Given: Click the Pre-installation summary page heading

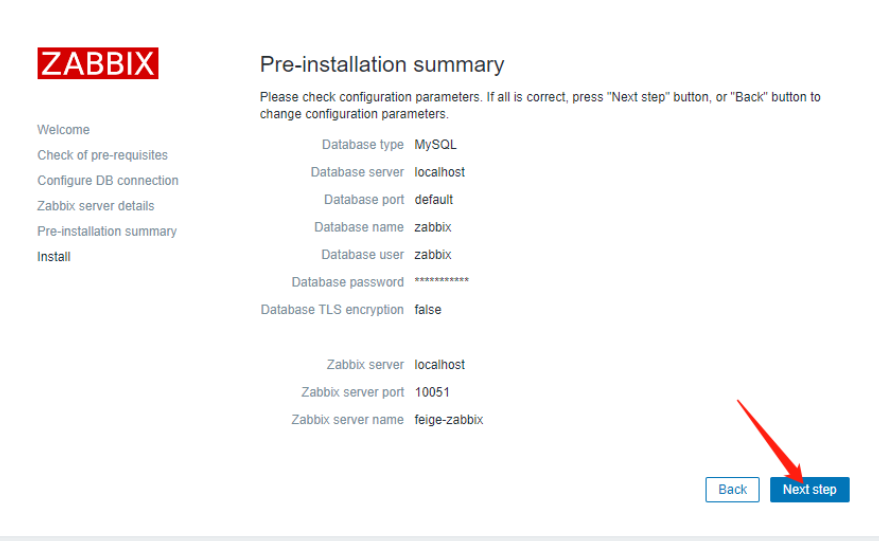Looking at the screenshot, I should pos(381,65).
